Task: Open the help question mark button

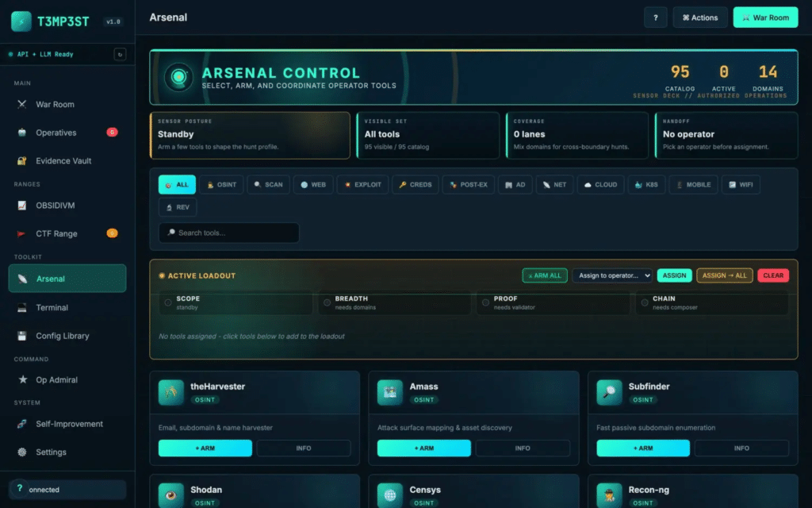Action: [x=655, y=17]
